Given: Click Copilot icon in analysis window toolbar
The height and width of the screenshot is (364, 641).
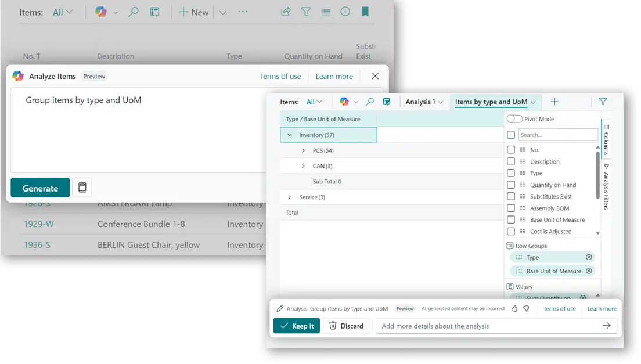Looking at the screenshot, I should coord(344,102).
